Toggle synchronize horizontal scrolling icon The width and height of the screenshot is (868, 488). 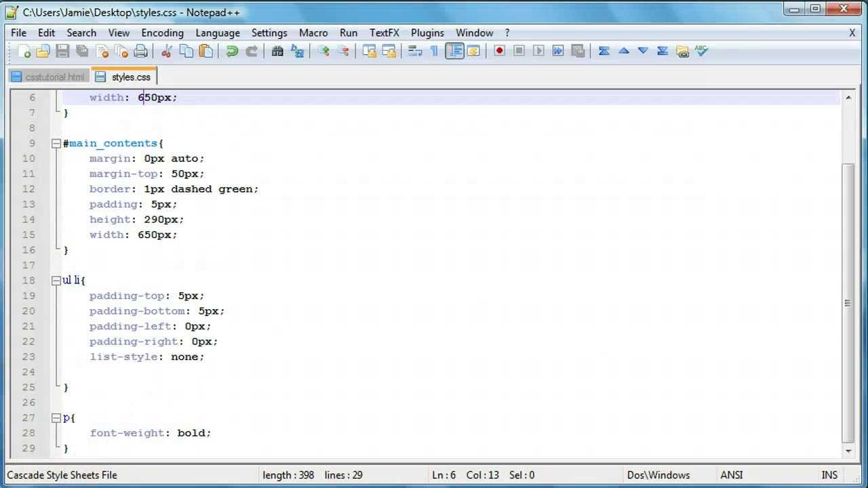click(389, 52)
